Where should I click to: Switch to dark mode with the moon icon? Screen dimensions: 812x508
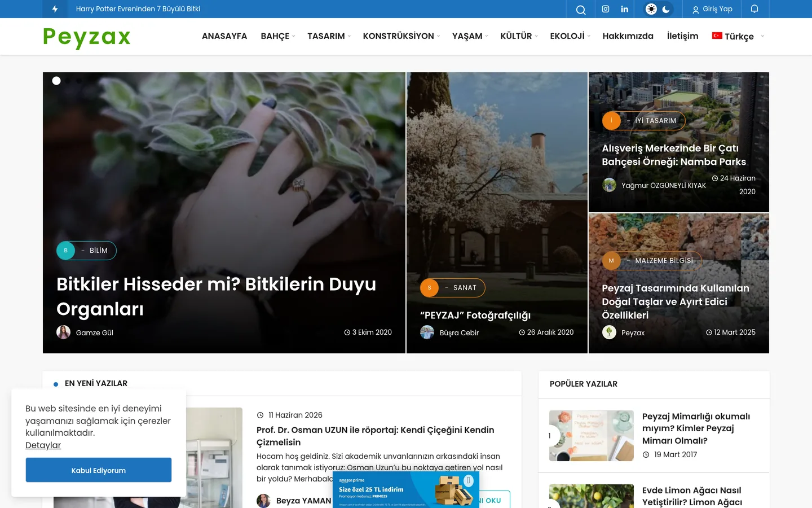pyautogui.click(x=666, y=9)
